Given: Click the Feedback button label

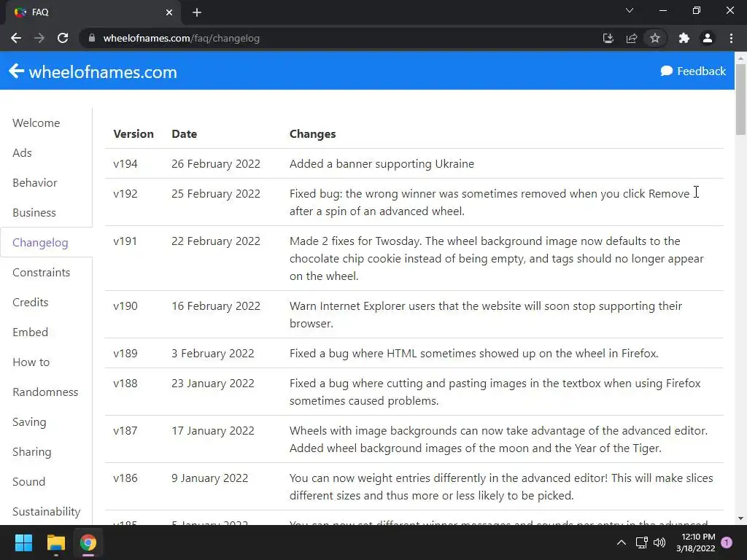Looking at the screenshot, I should coord(701,71).
